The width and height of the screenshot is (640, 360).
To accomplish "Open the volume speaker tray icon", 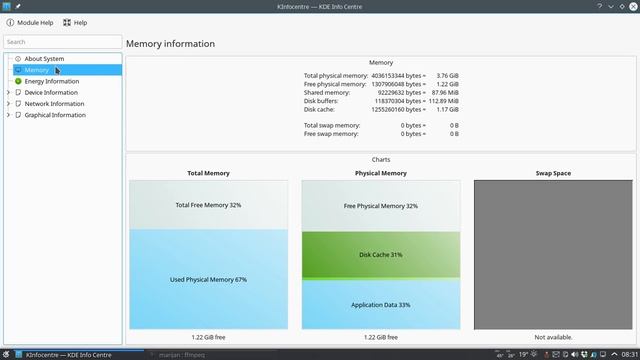I will pyautogui.click(x=575, y=354).
